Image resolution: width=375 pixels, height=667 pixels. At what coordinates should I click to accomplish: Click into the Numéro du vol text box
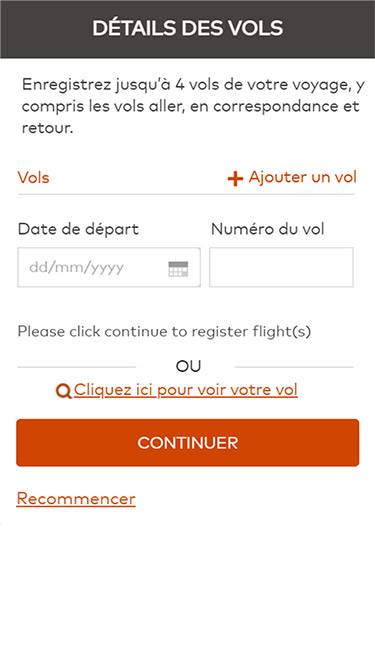(x=281, y=267)
